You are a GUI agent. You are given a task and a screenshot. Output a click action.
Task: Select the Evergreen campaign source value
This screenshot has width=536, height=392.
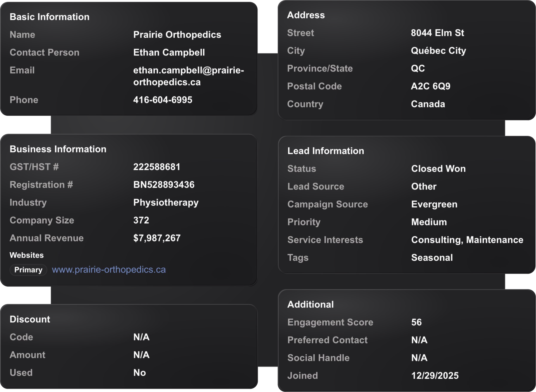pos(434,204)
